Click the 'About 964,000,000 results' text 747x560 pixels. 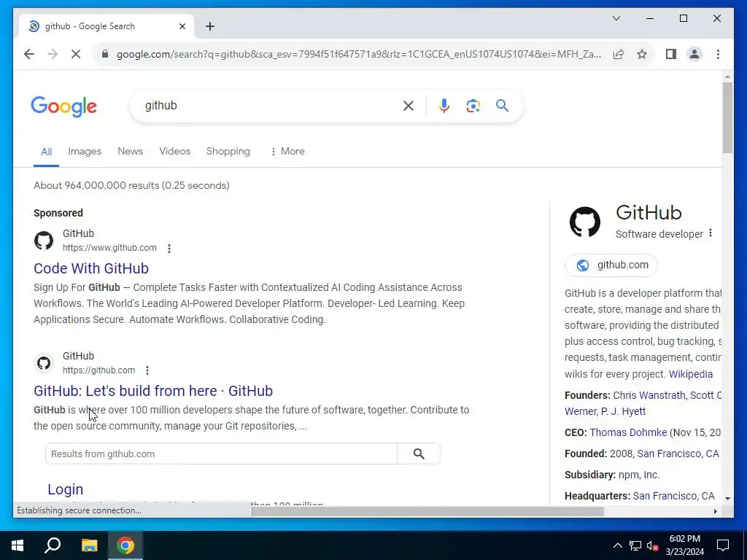(x=131, y=186)
